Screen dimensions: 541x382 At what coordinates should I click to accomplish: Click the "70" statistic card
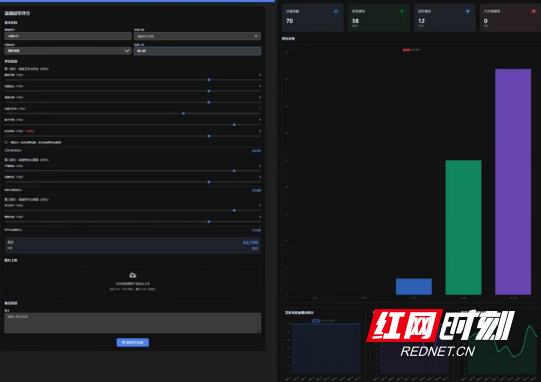313,18
